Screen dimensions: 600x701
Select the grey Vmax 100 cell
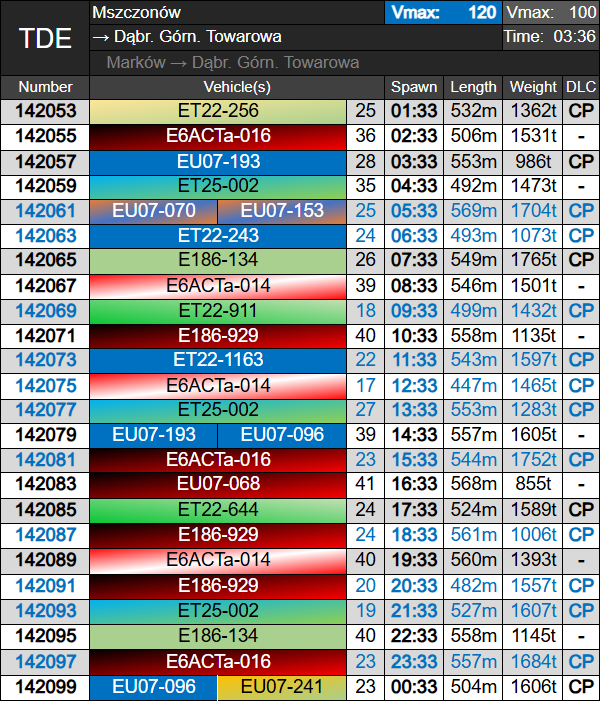click(x=550, y=13)
